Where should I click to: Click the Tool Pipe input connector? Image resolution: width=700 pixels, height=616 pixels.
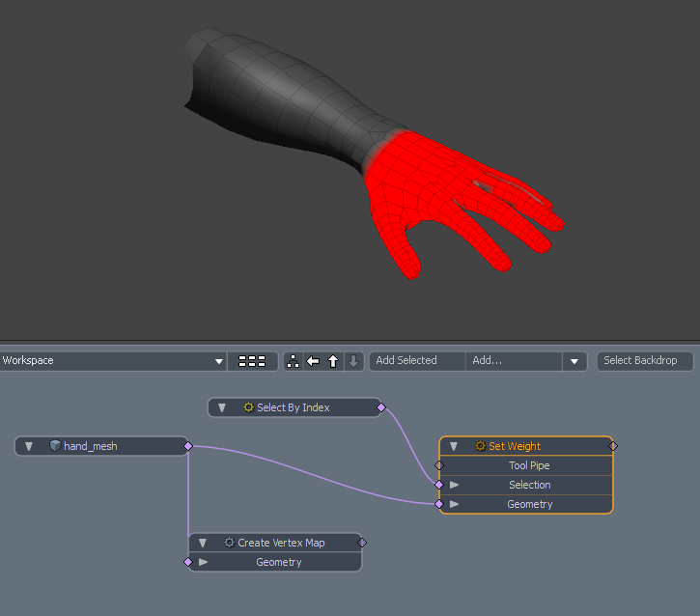tap(439, 465)
